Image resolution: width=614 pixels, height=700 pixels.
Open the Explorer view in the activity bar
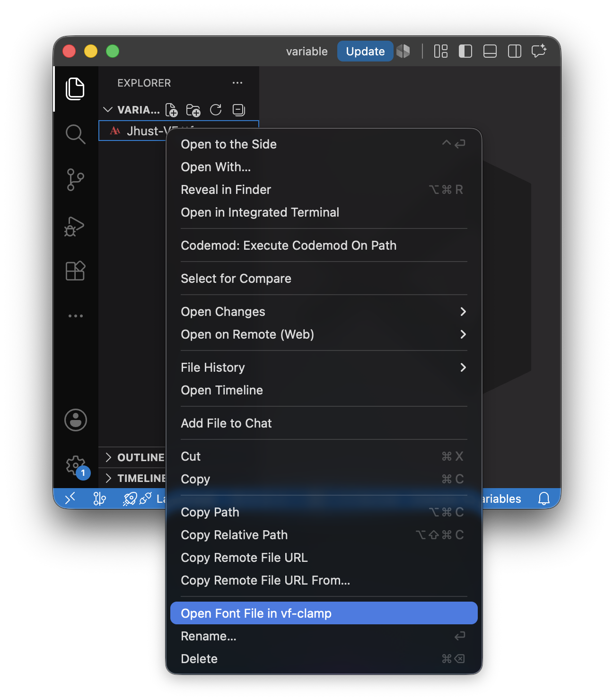pos(75,88)
